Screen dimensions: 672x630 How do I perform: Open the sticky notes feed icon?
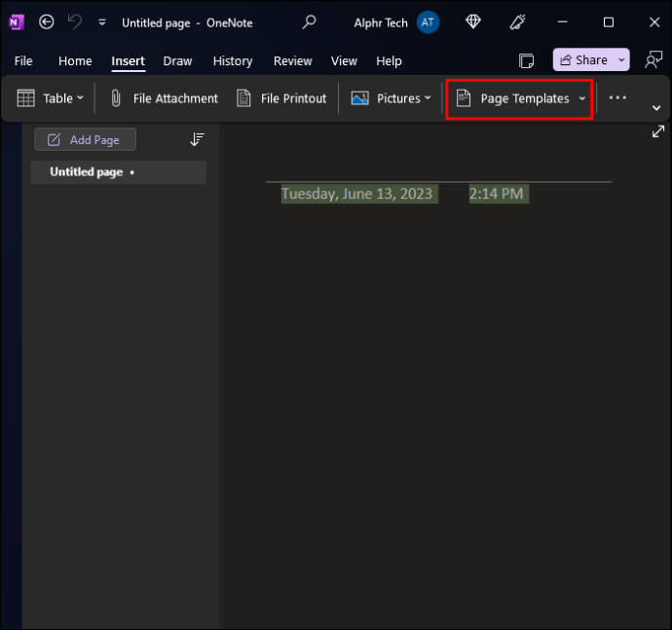coord(526,60)
